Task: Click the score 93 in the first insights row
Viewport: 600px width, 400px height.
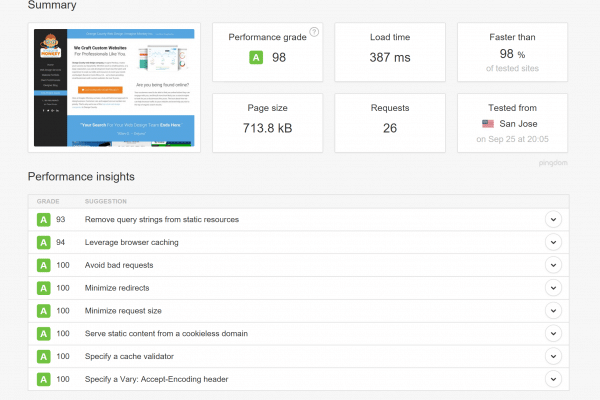Action: pos(60,219)
